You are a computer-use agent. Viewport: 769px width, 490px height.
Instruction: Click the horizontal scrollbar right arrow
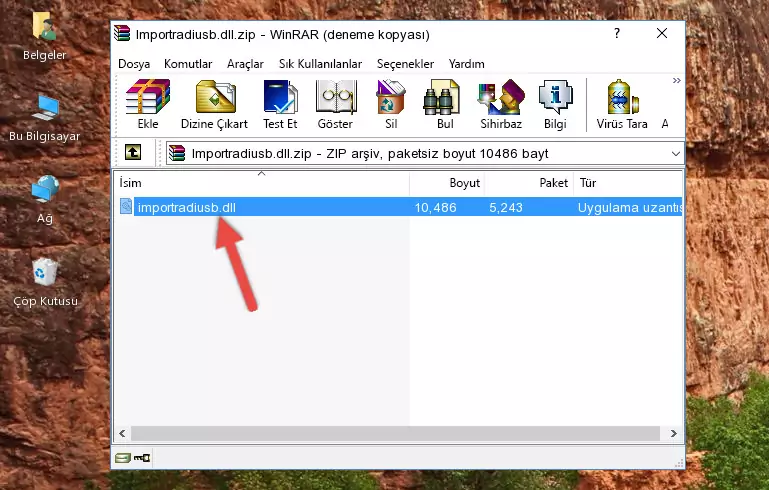pyautogui.click(x=674, y=434)
